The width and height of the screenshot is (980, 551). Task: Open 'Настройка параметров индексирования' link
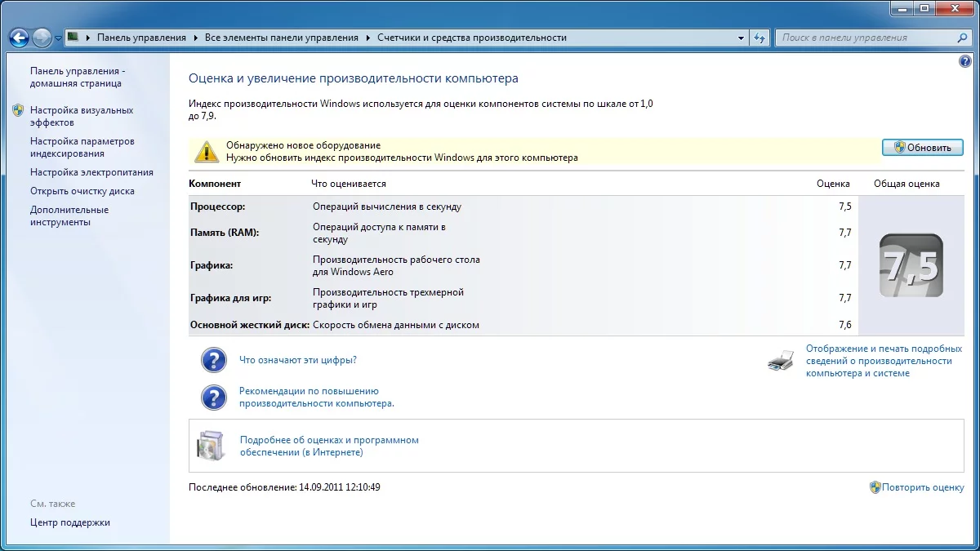(x=82, y=147)
